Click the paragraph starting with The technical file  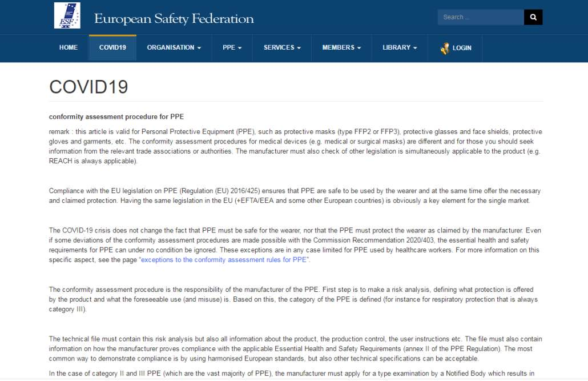point(295,348)
